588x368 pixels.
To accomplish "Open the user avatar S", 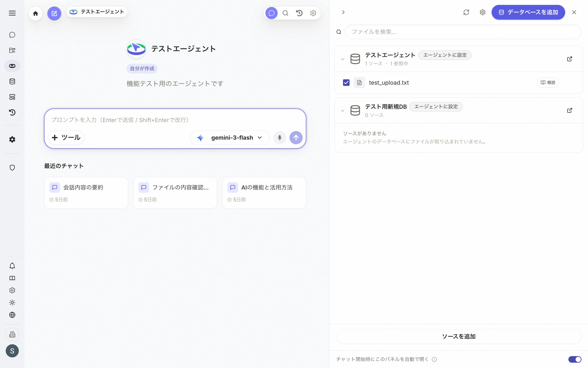I will coord(12,351).
